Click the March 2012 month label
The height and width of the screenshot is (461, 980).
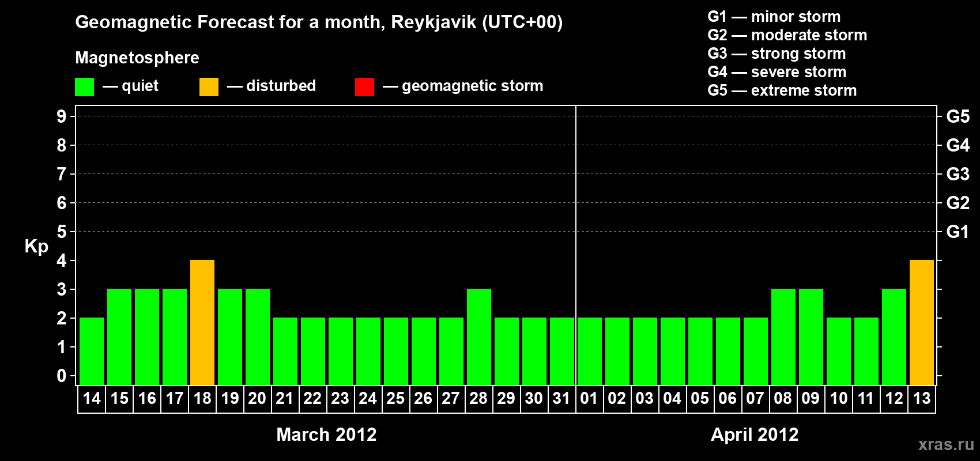[326, 434]
